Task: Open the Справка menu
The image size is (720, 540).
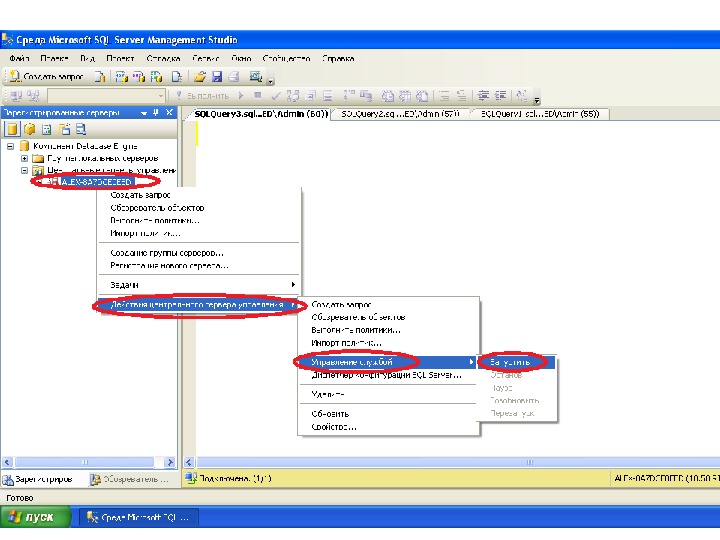Action: coord(338,59)
